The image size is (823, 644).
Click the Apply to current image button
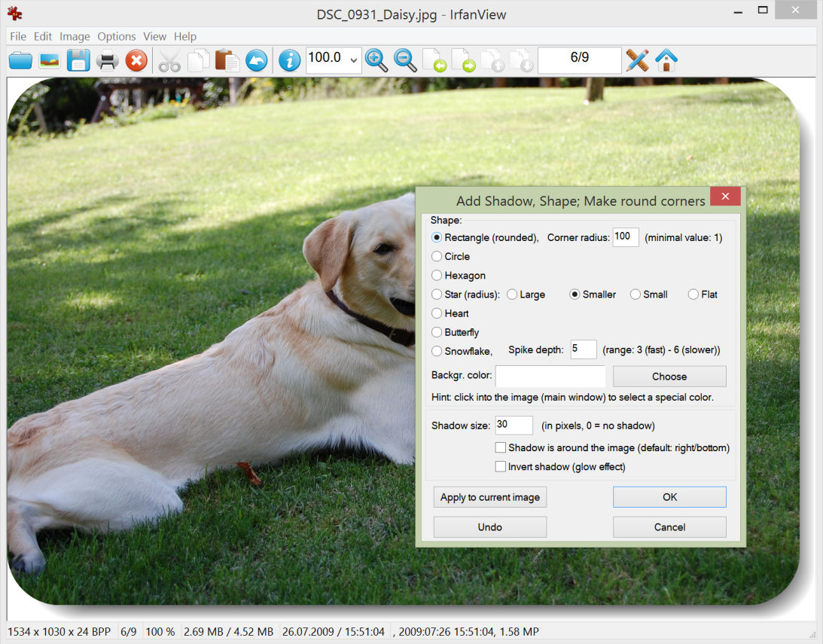click(x=490, y=497)
